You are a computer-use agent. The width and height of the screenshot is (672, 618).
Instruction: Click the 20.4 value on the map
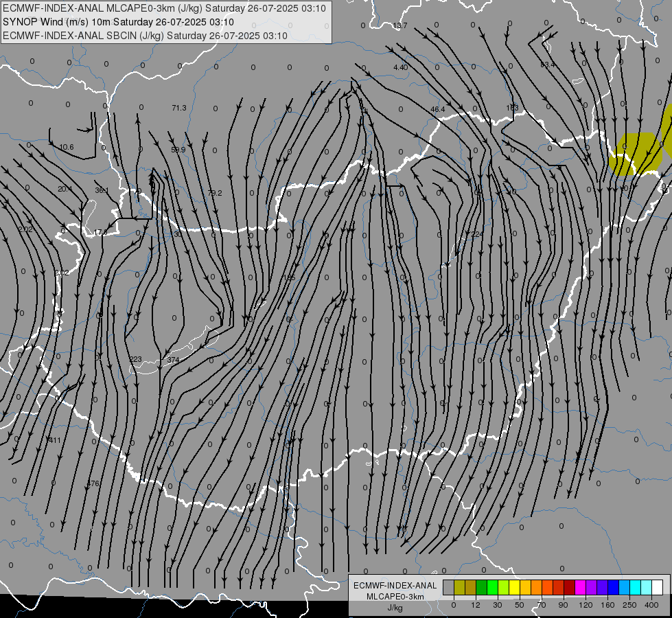coord(65,189)
